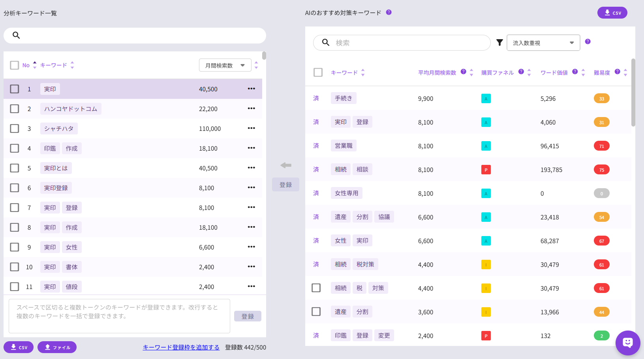Click the 検索 search field in the right panel
The width and height of the screenshot is (644, 359).
point(402,43)
